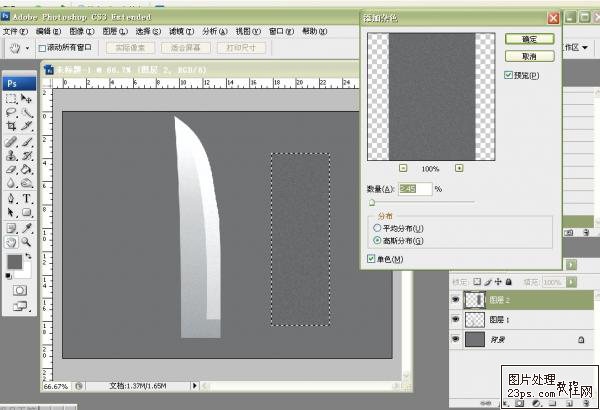The height and width of the screenshot is (410, 600).
Task: Select the Paint Bucket tool
Action: [x=26, y=169]
